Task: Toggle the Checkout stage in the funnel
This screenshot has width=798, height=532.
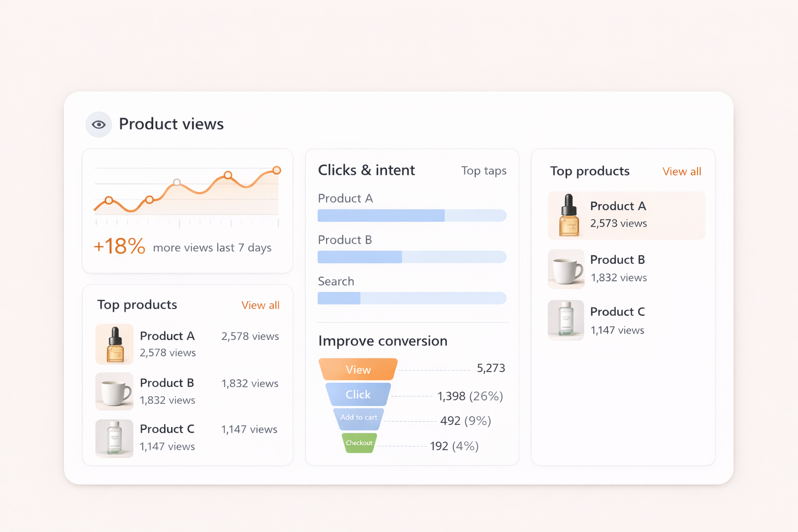Action: pos(358,443)
